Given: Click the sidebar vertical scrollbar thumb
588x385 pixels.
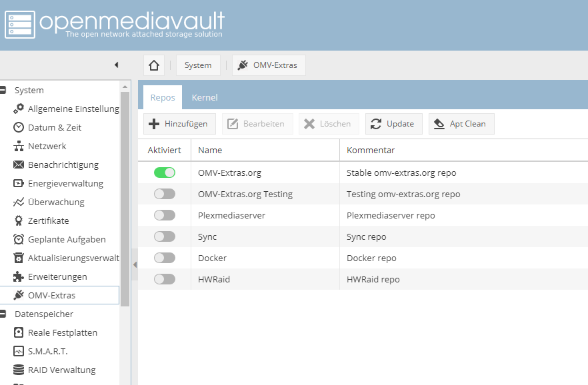Looking at the screenshot, I should (x=125, y=199).
